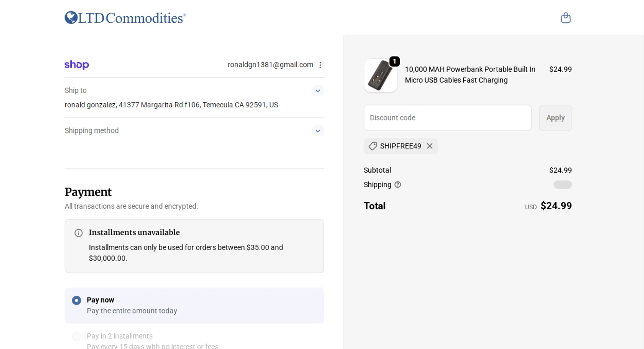644x349 pixels.
Task: Click the LTD Commodities globe logo
Action: point(71,18)
